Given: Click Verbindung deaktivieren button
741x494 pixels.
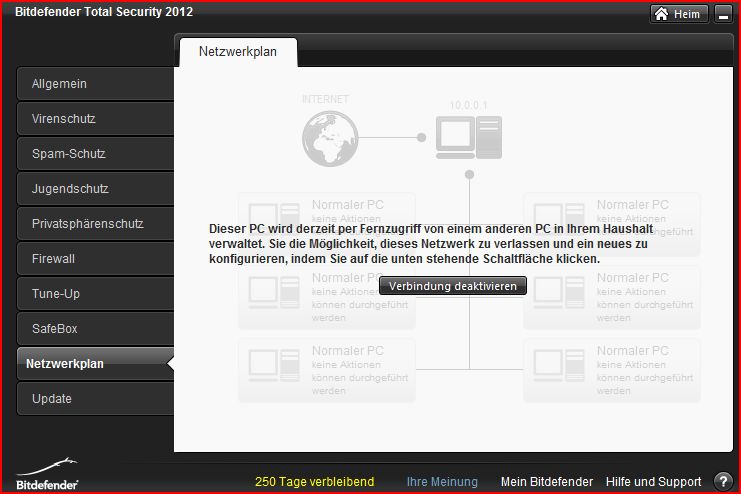Looking at the screenshot, I should tap(453, 286).
